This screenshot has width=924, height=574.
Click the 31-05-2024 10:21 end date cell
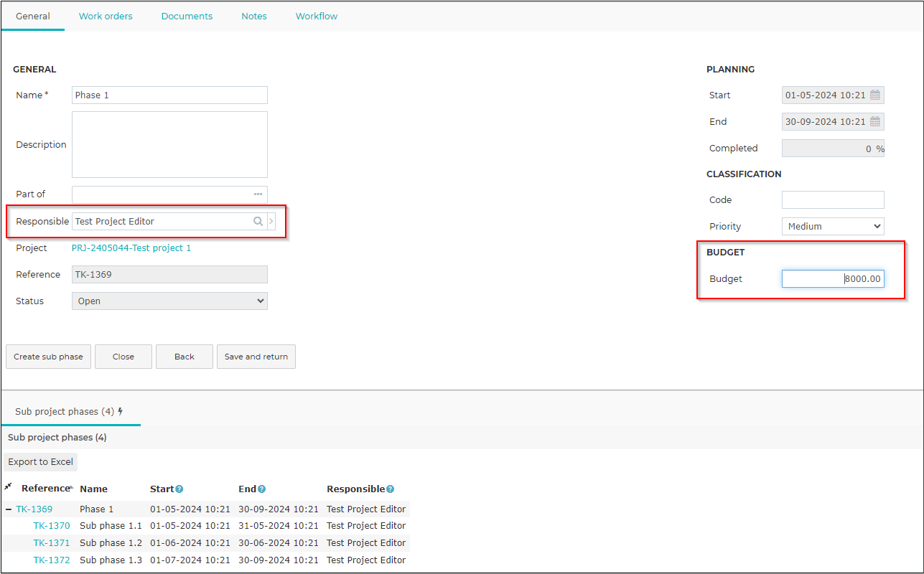[279, 526]
